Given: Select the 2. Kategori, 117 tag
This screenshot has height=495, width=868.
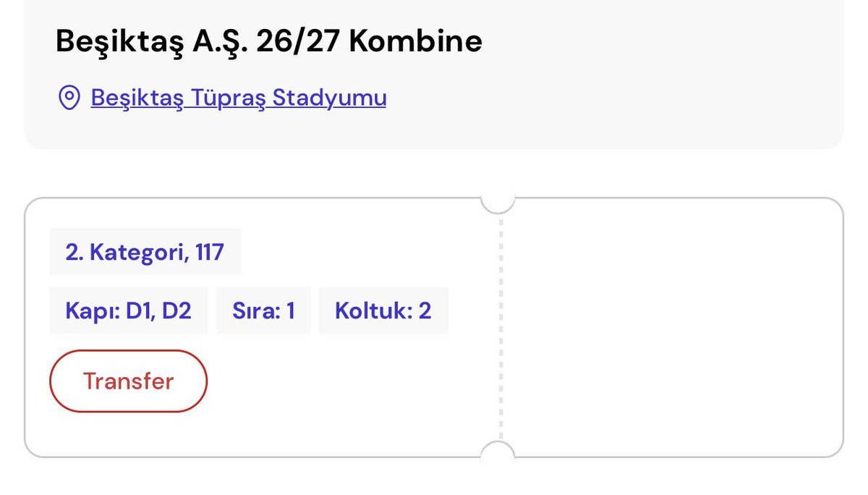Looking at the screenshot, I should 145,253.
